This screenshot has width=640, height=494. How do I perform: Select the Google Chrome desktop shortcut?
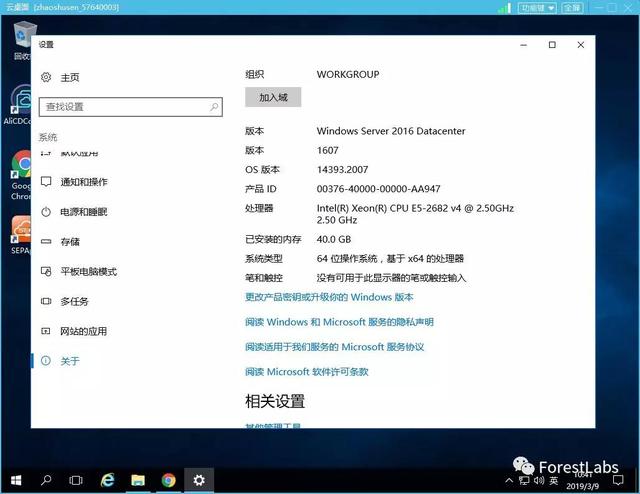(21, 175)
